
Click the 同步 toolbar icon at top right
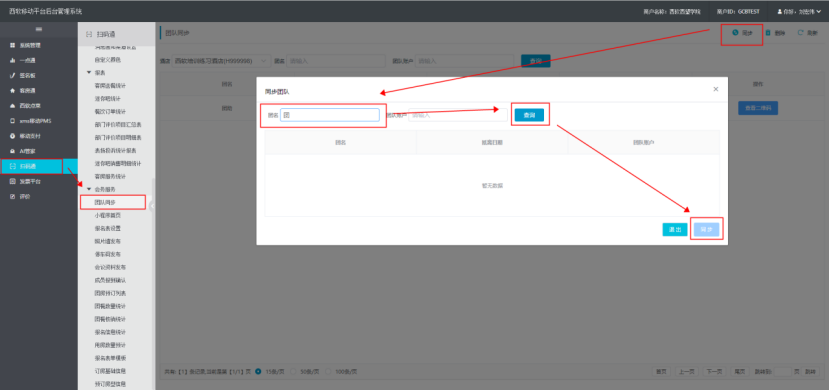pyautogui.click(x=742, y=33)
